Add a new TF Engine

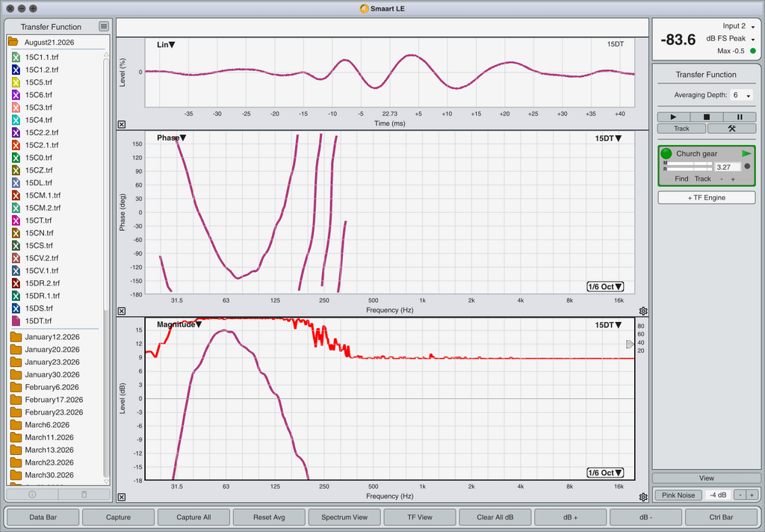[707, 198]
